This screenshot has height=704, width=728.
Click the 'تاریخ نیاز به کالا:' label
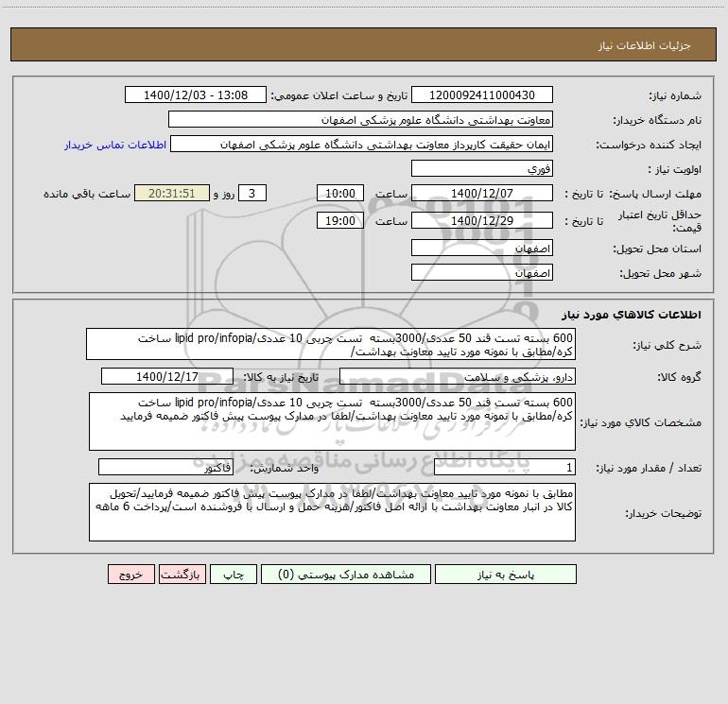click(x=281, y=377)
